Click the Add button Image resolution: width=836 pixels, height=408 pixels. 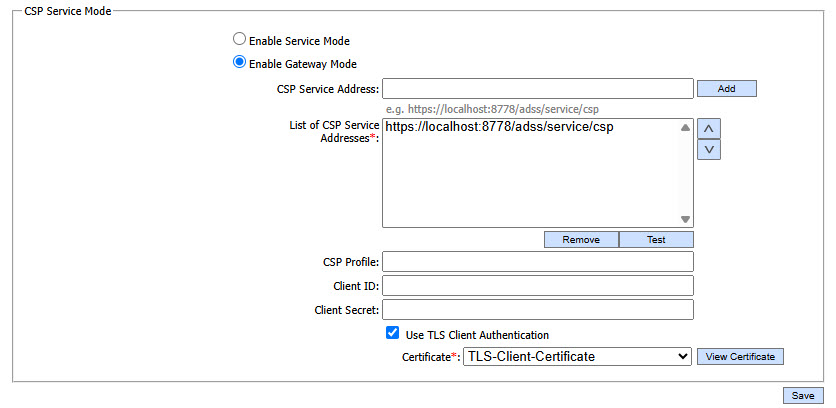726,89
